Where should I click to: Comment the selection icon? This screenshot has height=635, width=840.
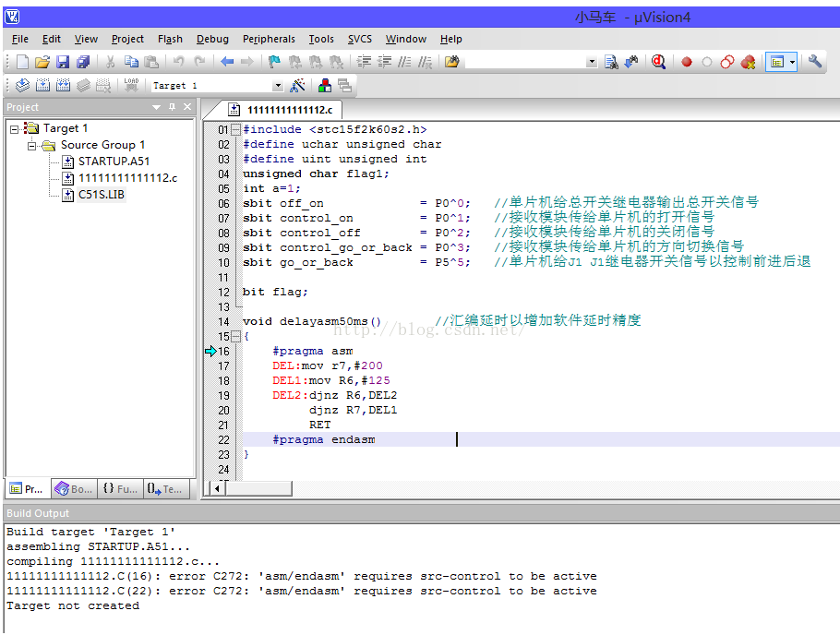pos(404,62)
